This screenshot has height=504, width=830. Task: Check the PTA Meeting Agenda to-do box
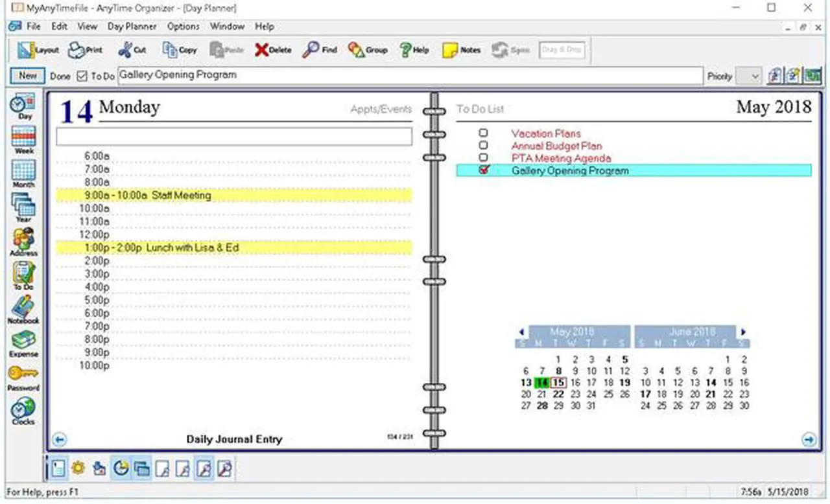click(x=483, y=157)
